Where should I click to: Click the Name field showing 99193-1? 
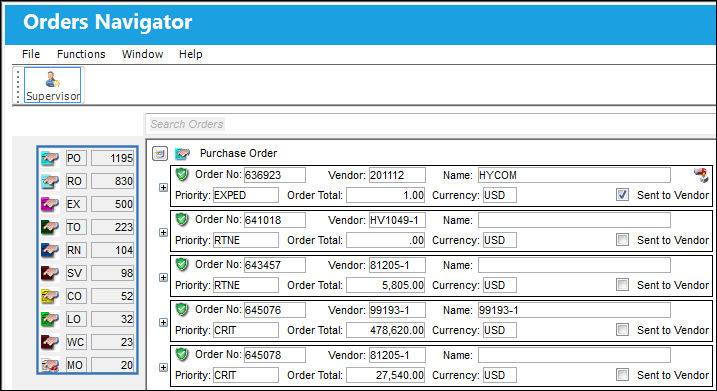point(574,310)
